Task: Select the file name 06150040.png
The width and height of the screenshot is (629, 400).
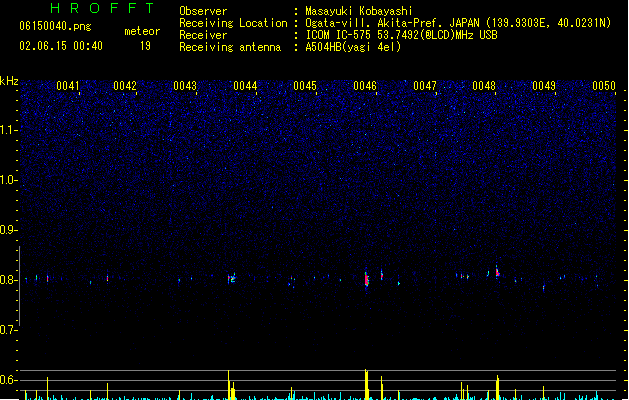Action: point(55,26)
